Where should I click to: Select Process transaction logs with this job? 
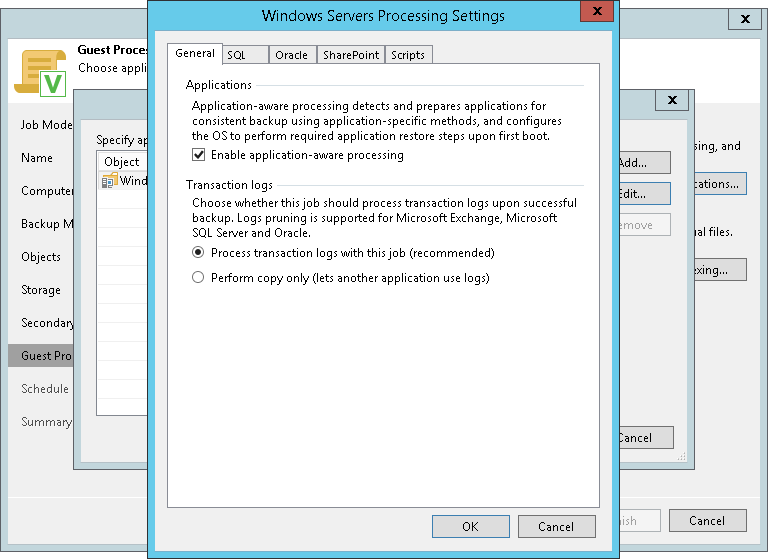pos(198,253)
